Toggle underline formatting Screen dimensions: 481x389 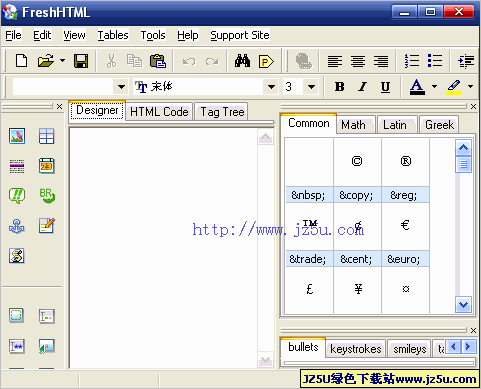tap(386, 87)
